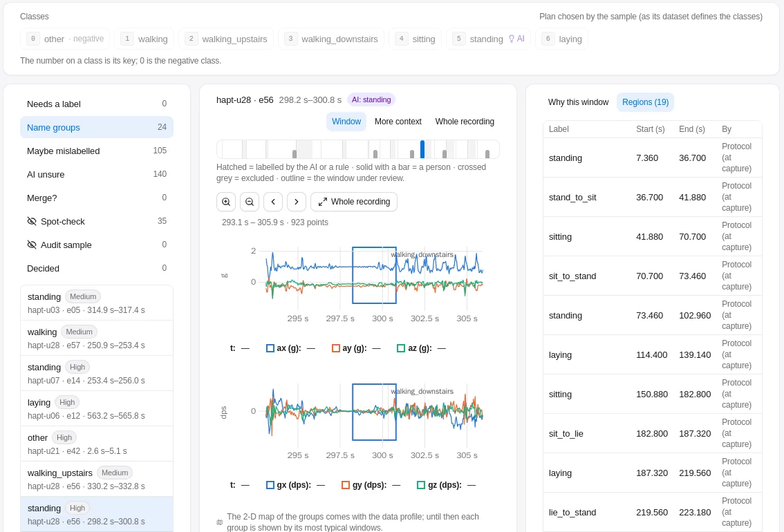The image size is (784, 532).
Task: Toggle the ax (g) legend swatch
Action: point(270,349)
